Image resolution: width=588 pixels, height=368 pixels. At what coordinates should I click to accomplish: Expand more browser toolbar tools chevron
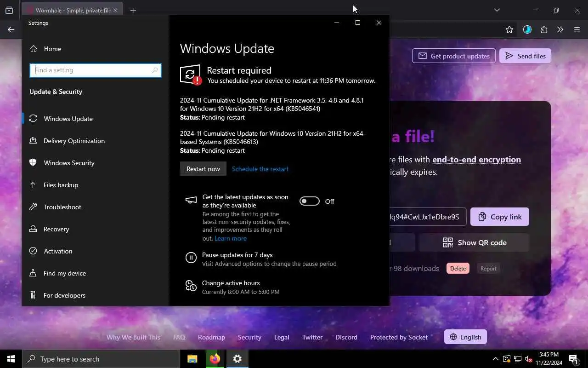tap(560, 29)
